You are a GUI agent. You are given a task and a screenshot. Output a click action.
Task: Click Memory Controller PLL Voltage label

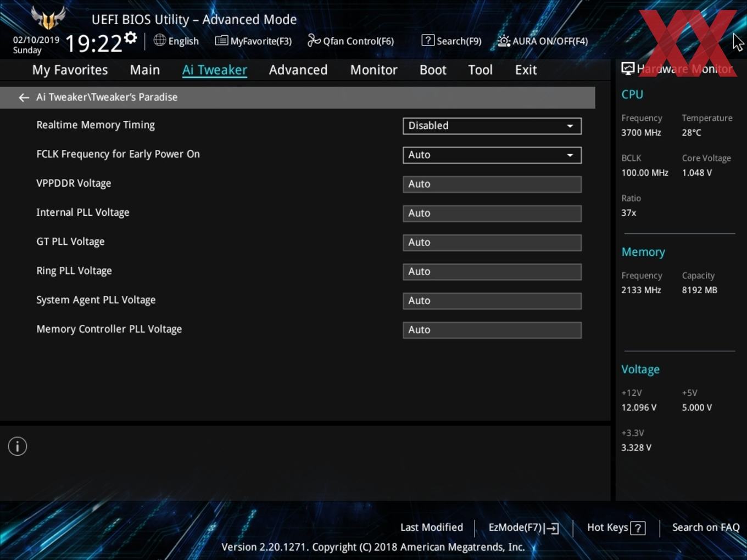(109, 329)
